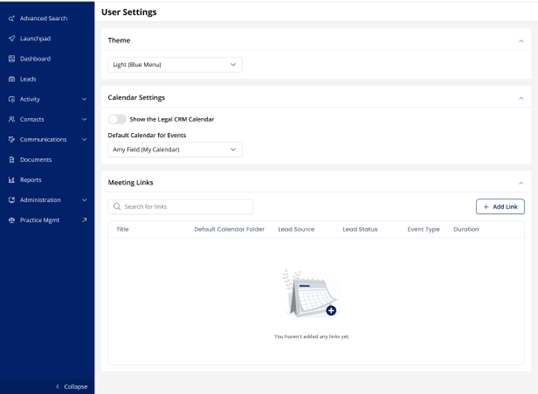Click the Launchpad rocket icon
The height and width of the screenshot is (394, 538).
coord(12,38)
